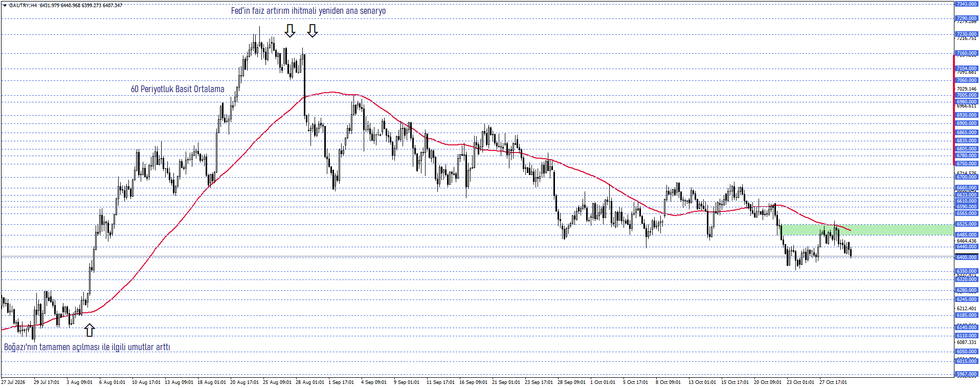Click the 6750.000 price level label

(966, 164)
